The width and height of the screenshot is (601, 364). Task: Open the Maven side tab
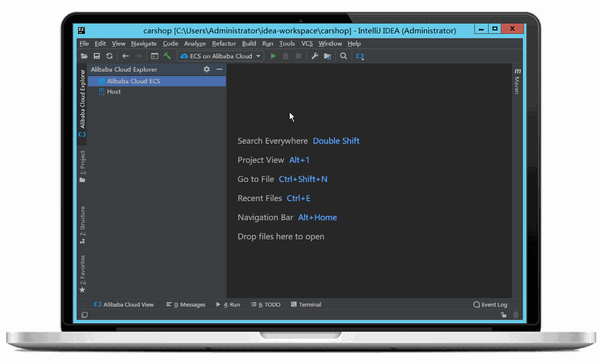click(x=517, y=81)
